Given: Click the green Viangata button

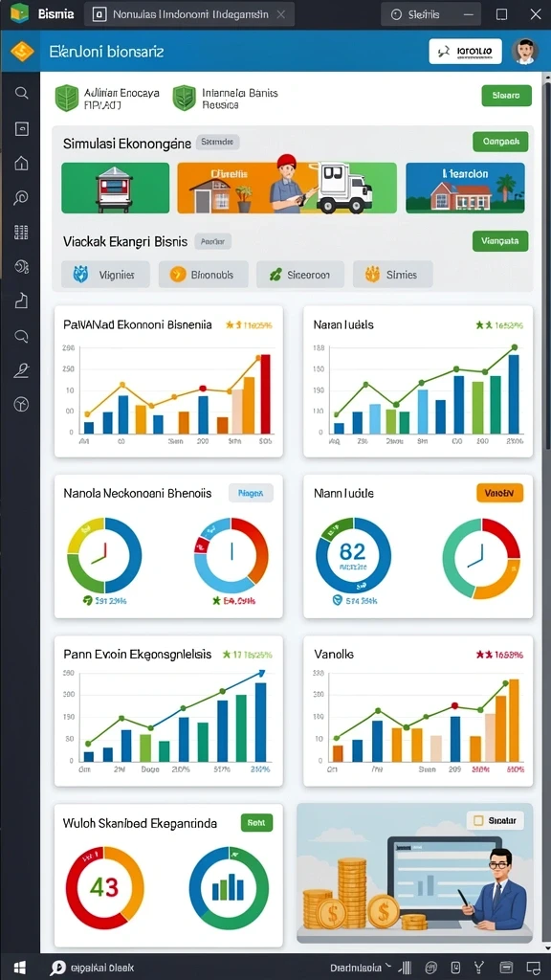Looking at the screenshot, I should pyautogui.click(x=500, y=240).
